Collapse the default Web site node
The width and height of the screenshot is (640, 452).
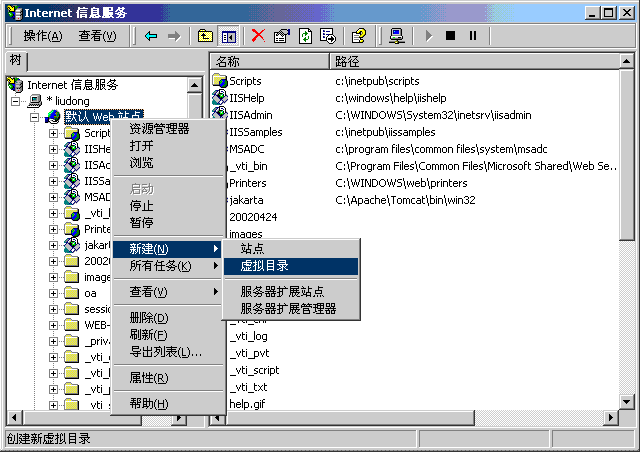click(35, 117)
